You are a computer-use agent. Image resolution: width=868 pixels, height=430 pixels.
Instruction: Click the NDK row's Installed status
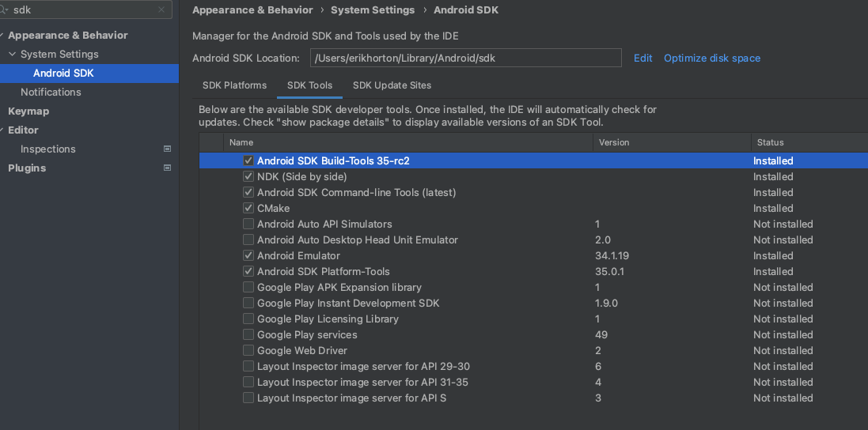(773, 177)
